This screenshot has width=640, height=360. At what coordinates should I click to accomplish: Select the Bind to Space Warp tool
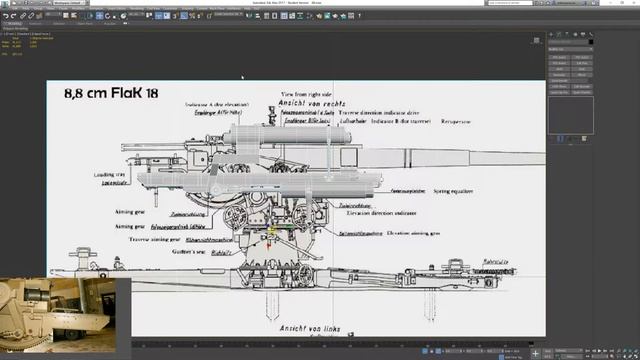pos(40,16)
